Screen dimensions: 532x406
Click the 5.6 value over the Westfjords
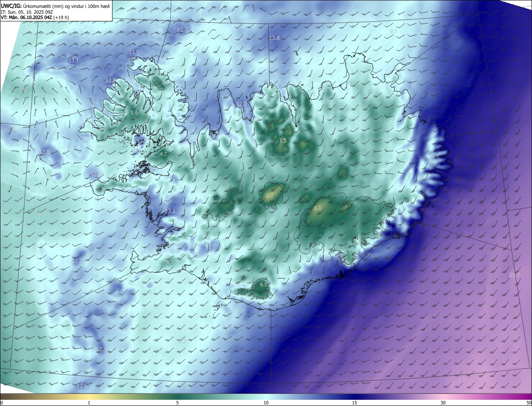pos(134,113)
